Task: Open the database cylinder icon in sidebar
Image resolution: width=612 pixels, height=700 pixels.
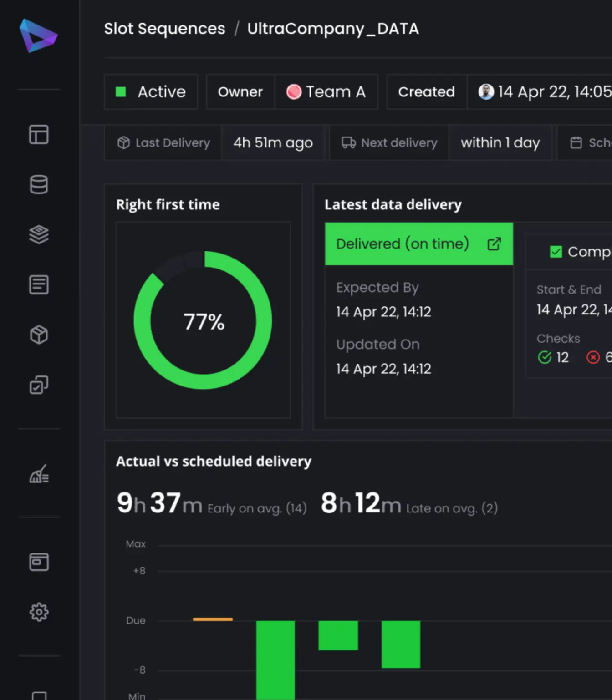Action: pos(39,184)
